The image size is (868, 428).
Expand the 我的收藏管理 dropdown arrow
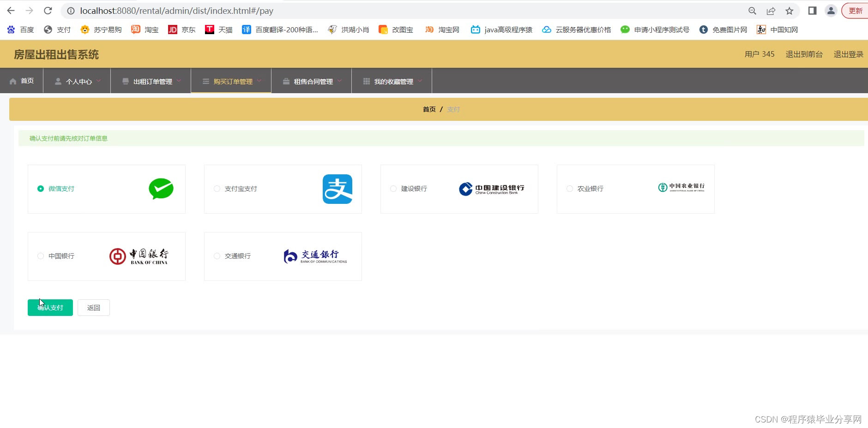point(420,81)
